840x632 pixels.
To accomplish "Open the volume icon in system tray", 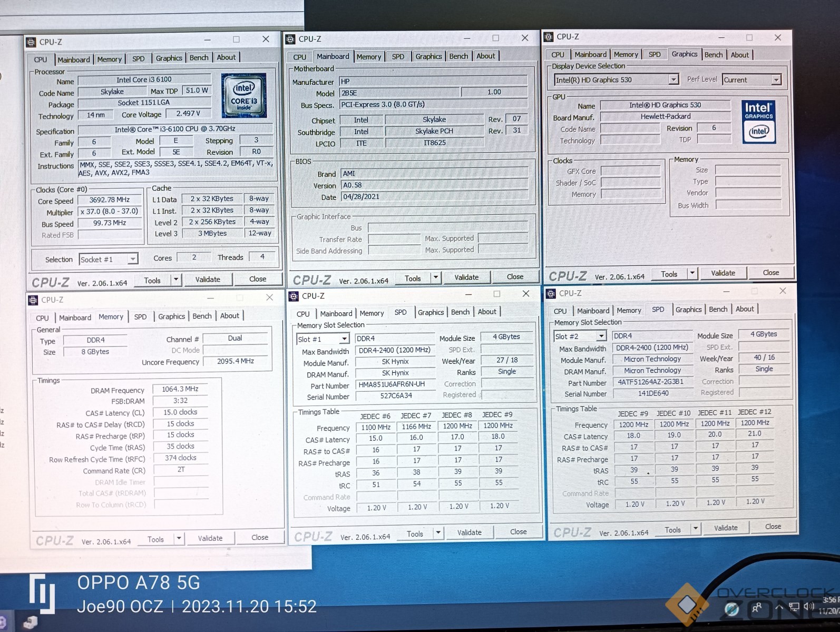I will pos(809,606).
